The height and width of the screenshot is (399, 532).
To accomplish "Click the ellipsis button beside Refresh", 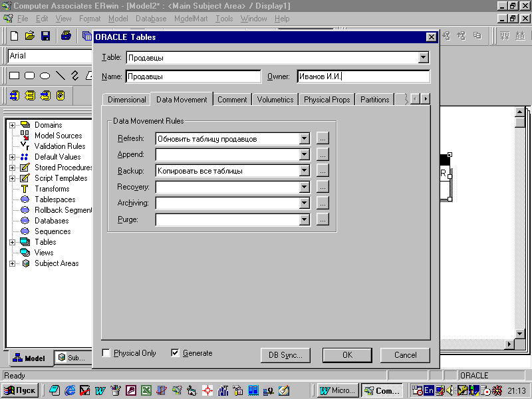I will [323, 138].
